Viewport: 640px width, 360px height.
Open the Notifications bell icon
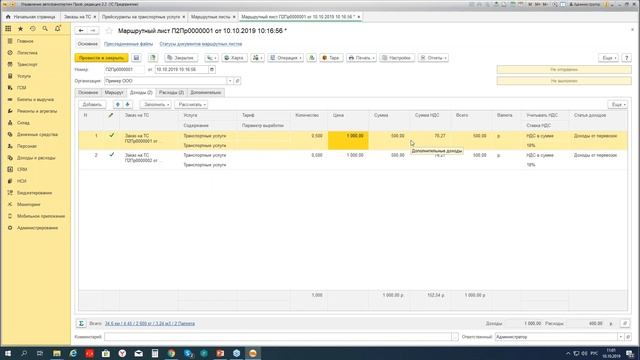coord(58,29)
